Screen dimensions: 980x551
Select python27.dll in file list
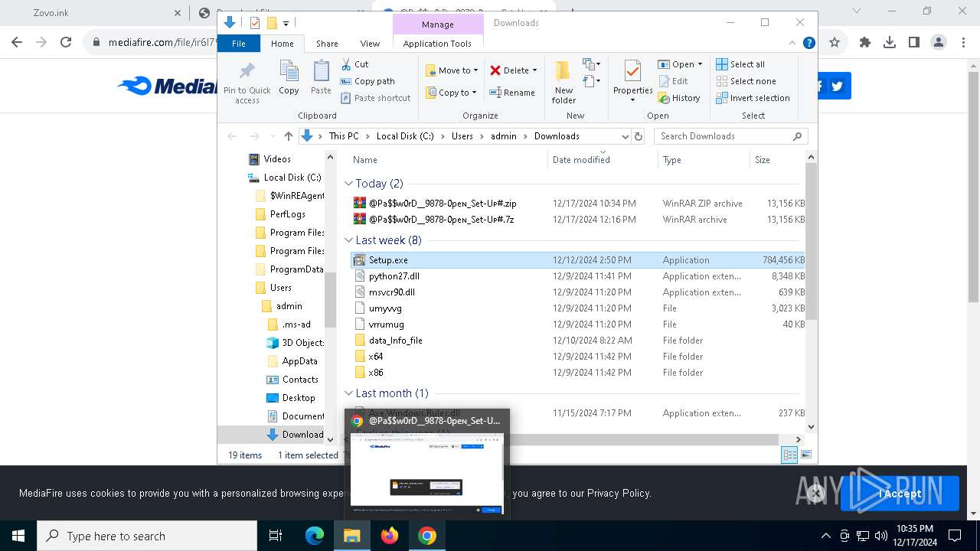point(577,276)
